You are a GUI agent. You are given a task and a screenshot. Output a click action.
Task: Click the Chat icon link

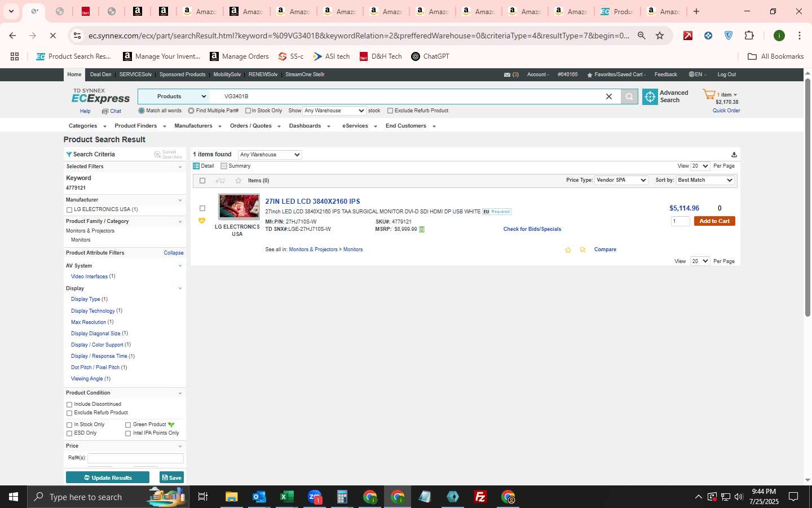tap(111, 111)
